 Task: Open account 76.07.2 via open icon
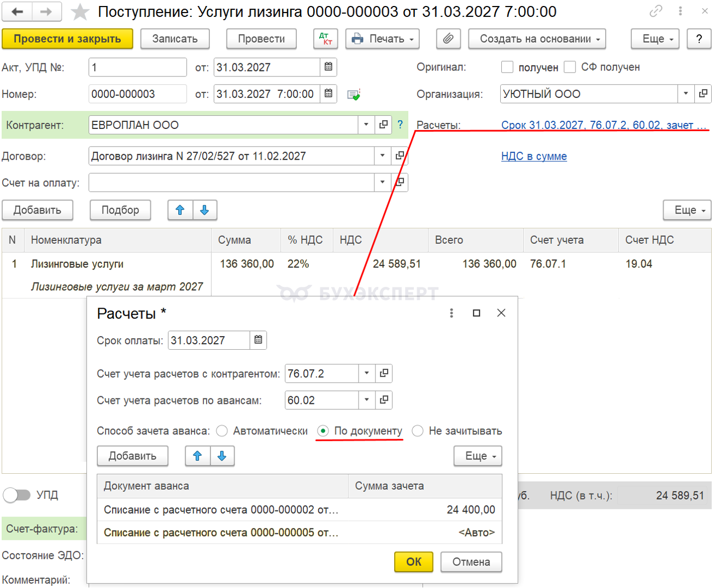pos(384,373)
